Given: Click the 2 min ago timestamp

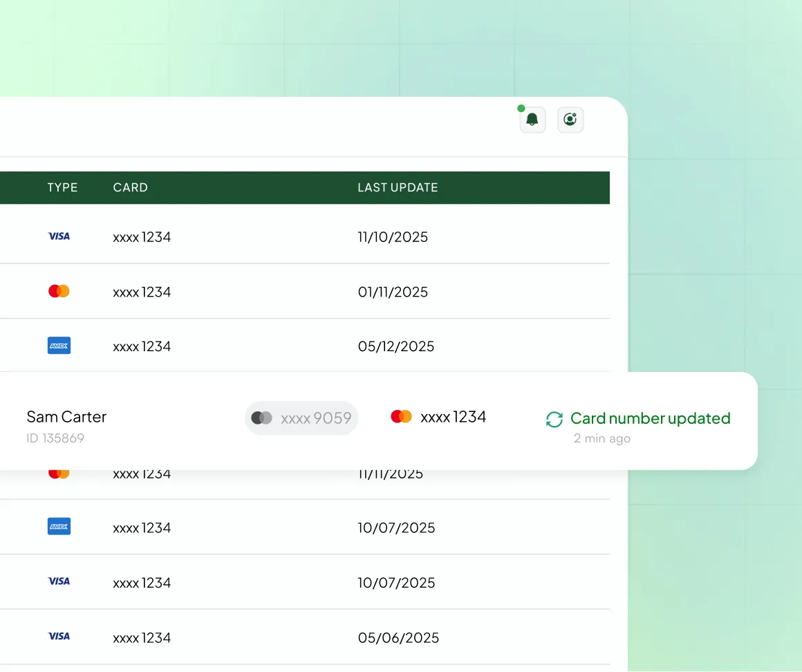Looking at the screenshot, I should click(x=601, y=438).
